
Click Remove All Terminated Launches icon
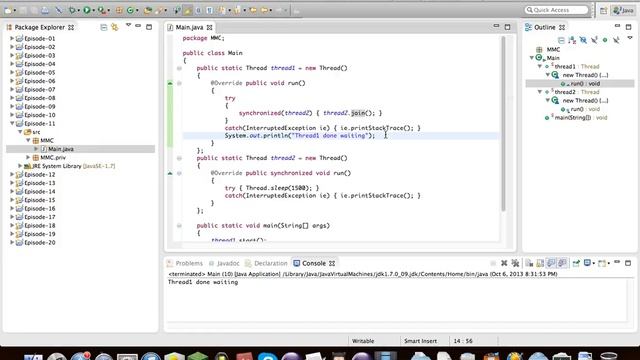(x=516, y=263)
